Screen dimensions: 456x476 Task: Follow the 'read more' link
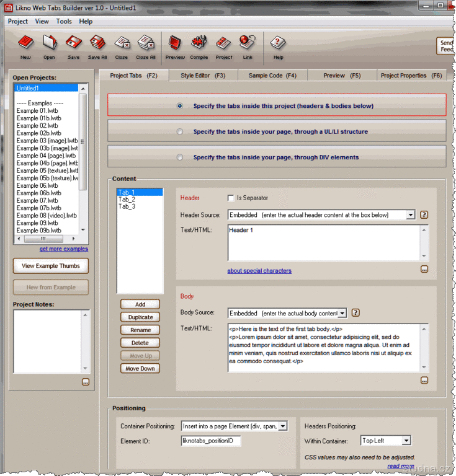click(x=401, y=466)
